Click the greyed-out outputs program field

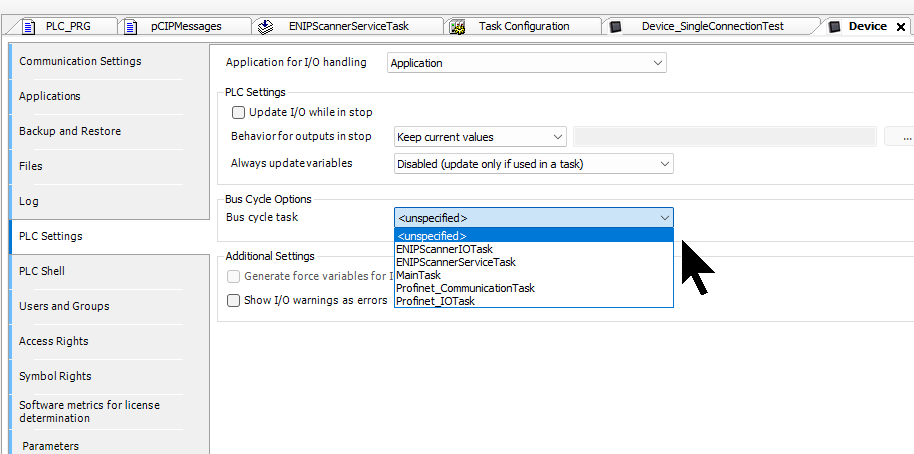[x=725, y=137]
